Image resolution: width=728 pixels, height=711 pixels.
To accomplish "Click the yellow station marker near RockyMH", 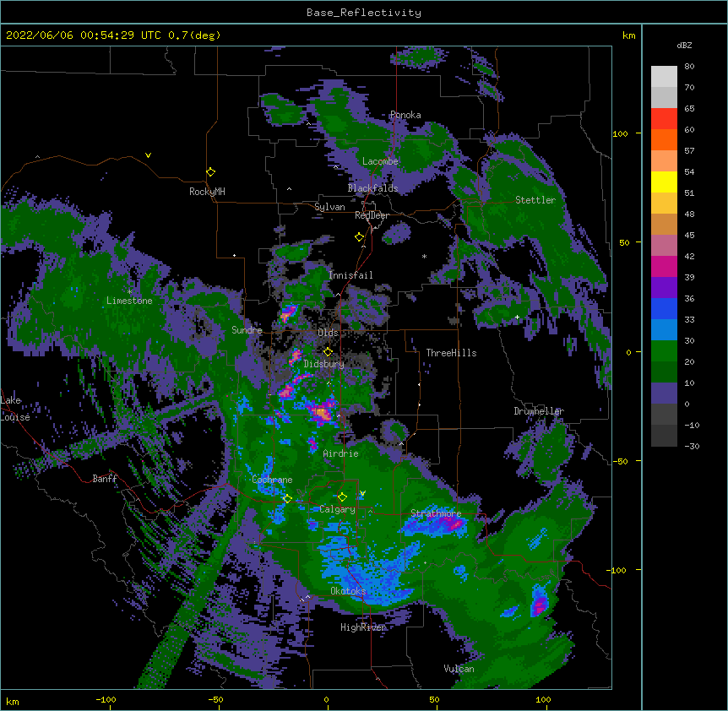I will pyautogui.click(x=210, y=171).
